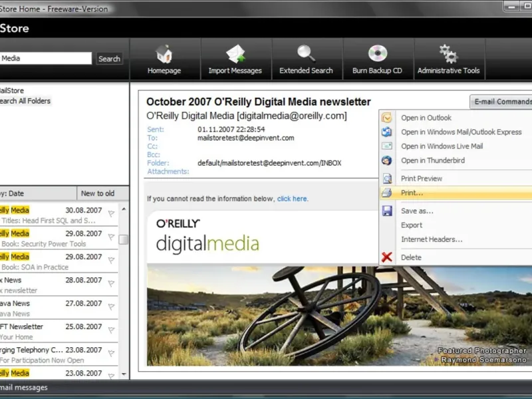532x399 pixels.
Task: Select the Java News message
Action: tap(59, 309)
